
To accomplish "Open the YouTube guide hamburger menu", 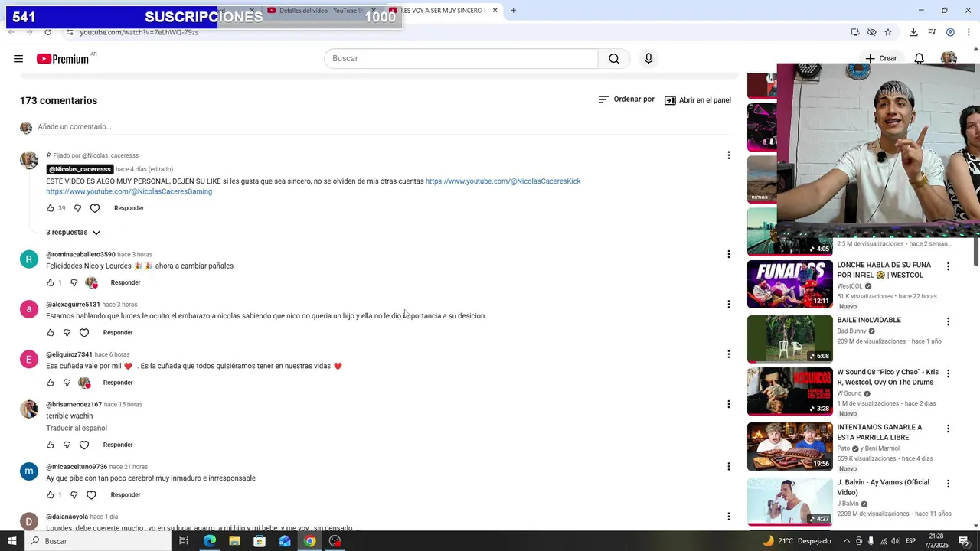I will [18, 58].
